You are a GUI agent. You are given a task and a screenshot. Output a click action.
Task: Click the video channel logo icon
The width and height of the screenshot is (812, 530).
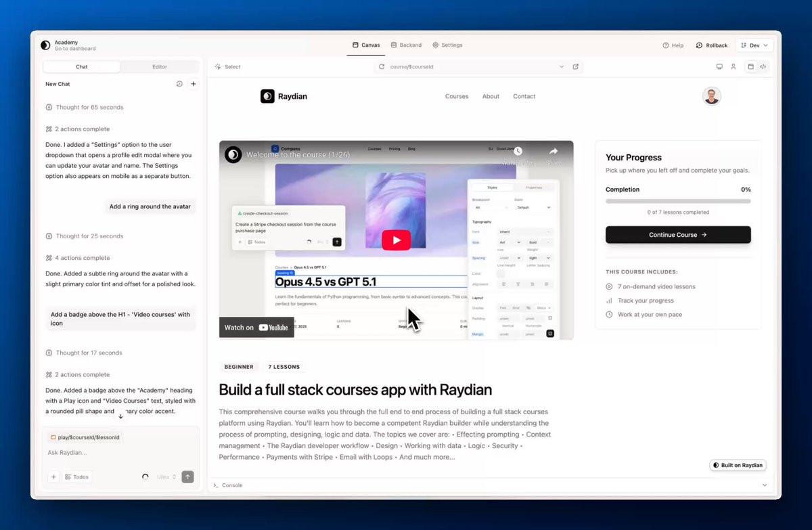pos(233,155)
